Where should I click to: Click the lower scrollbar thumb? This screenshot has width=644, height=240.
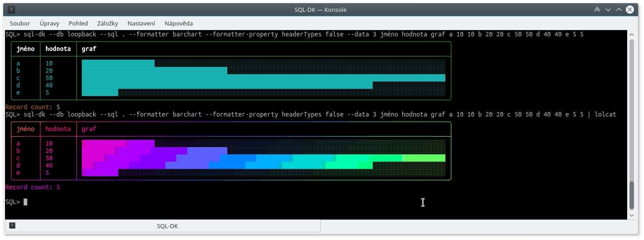pos(631,196)
